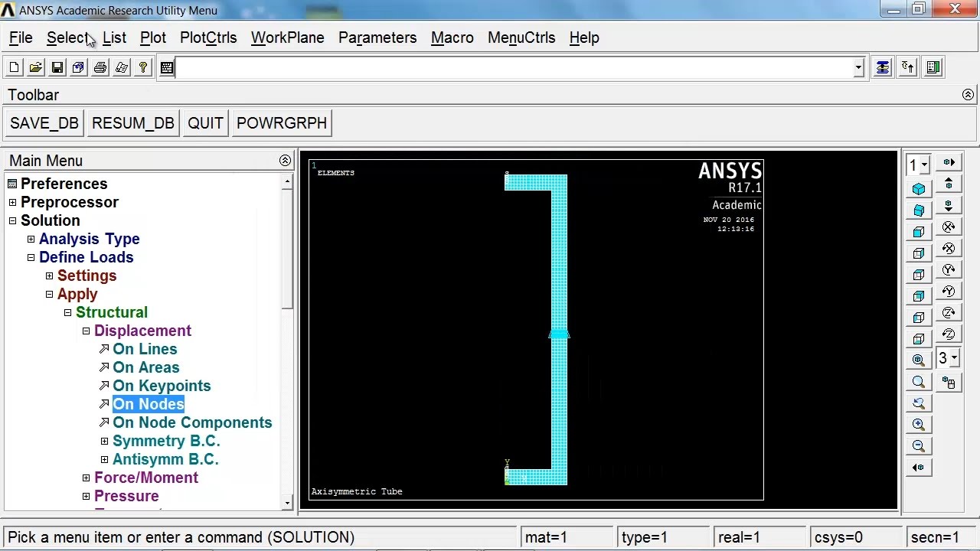Viewport: 980px width, 551px height.
Task: Open the WorkPlane menu
Action: pos(287,37)
